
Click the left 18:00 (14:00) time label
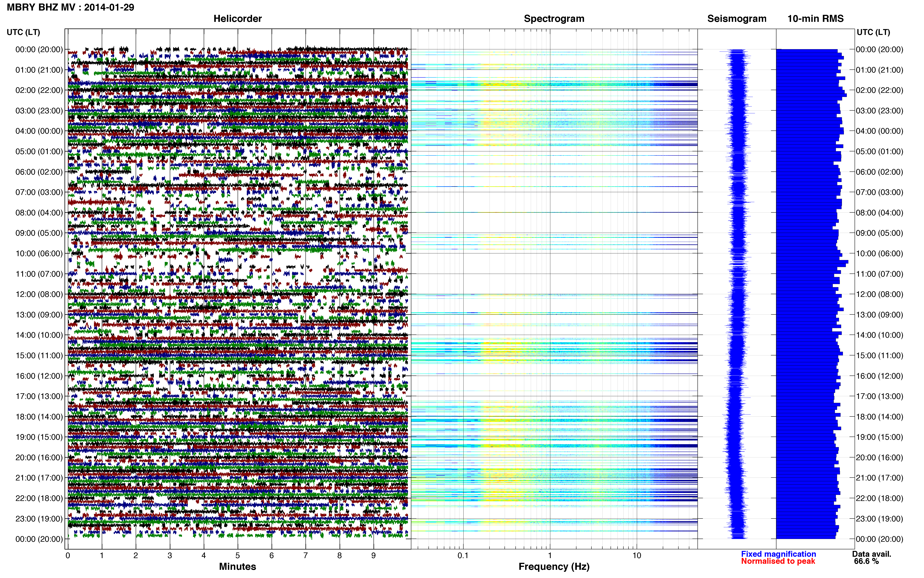(39, 417)
